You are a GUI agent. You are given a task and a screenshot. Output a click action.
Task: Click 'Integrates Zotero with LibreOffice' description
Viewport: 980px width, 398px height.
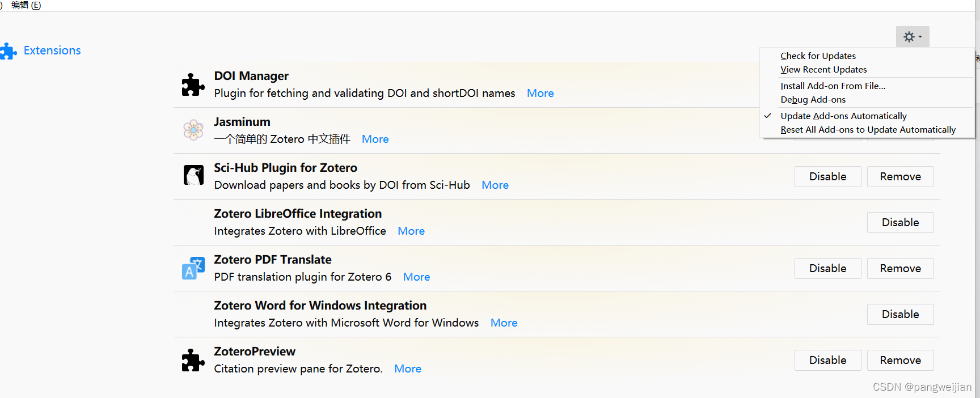click(x=300, y=231)
